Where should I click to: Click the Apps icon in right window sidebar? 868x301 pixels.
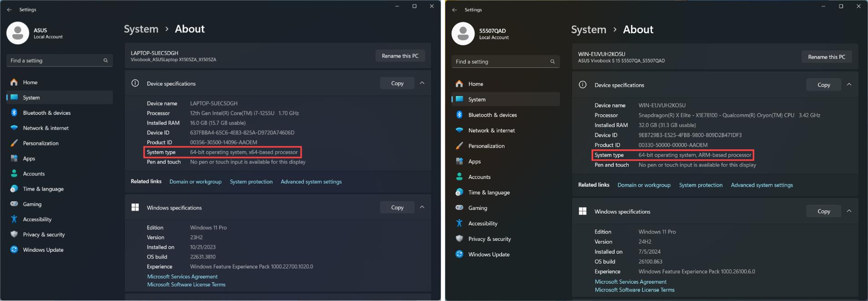pyautogui.click(x=459, y=161)
